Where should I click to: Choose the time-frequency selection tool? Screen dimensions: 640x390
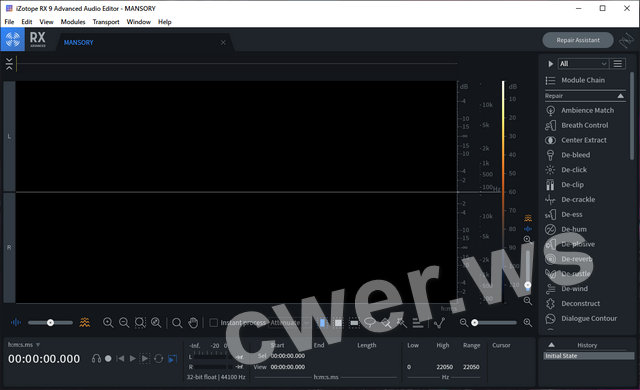(338, 323)
